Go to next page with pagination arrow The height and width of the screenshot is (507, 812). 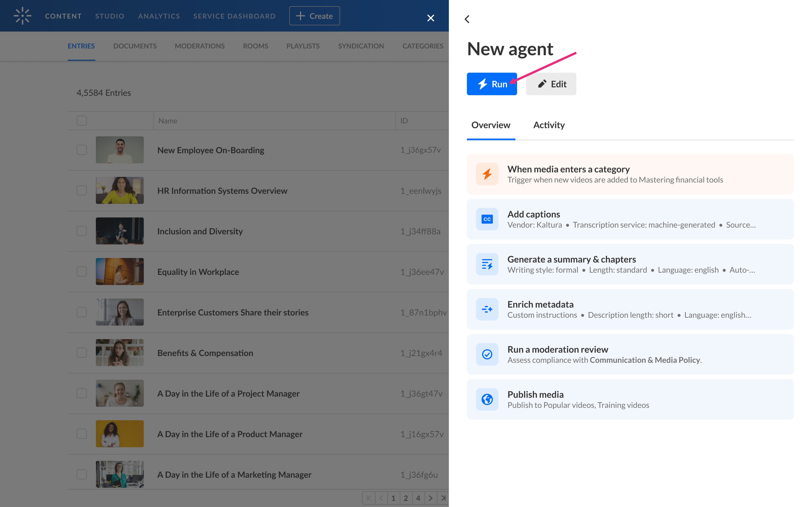430,498
